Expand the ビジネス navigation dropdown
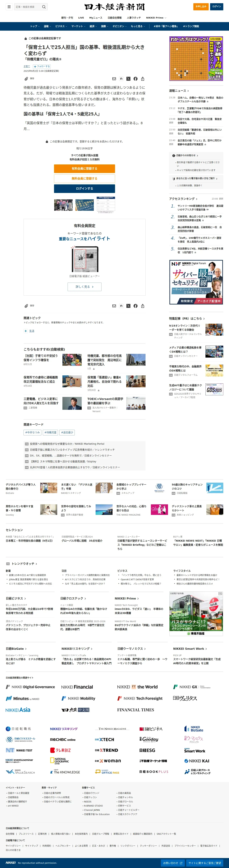The height and width of the screenshot is (868, 229). [x=61, y=26]
